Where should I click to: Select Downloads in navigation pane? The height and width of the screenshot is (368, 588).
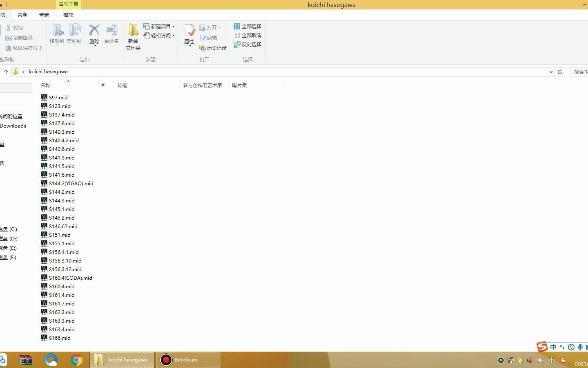point(13,126)
